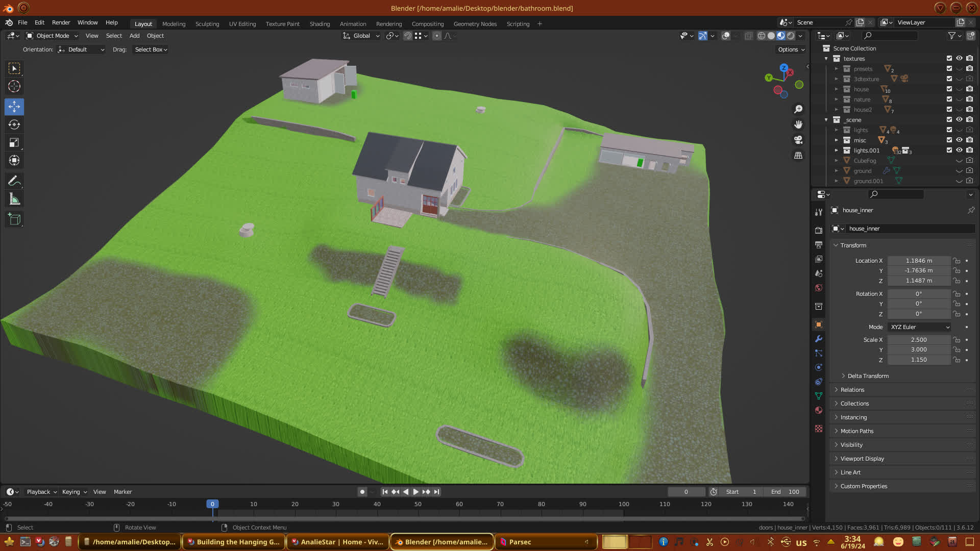This screenshot has width=980, height=551.
Task: Click the Location X value field
Action: [x=918, y=261]
